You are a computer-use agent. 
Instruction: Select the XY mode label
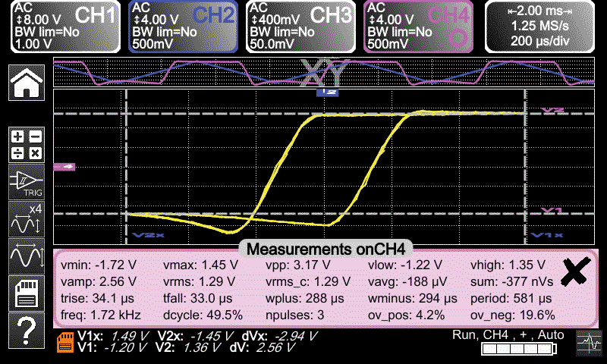[327, 72]
